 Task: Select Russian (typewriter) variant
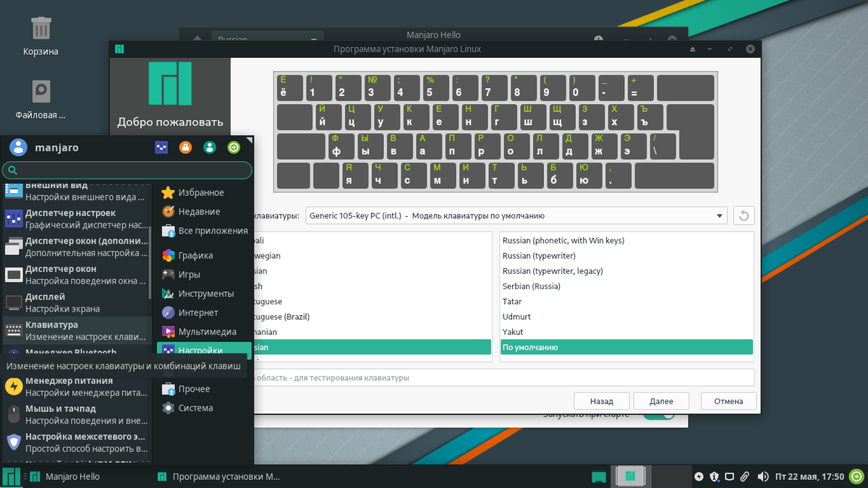click(x=626, y=255)
